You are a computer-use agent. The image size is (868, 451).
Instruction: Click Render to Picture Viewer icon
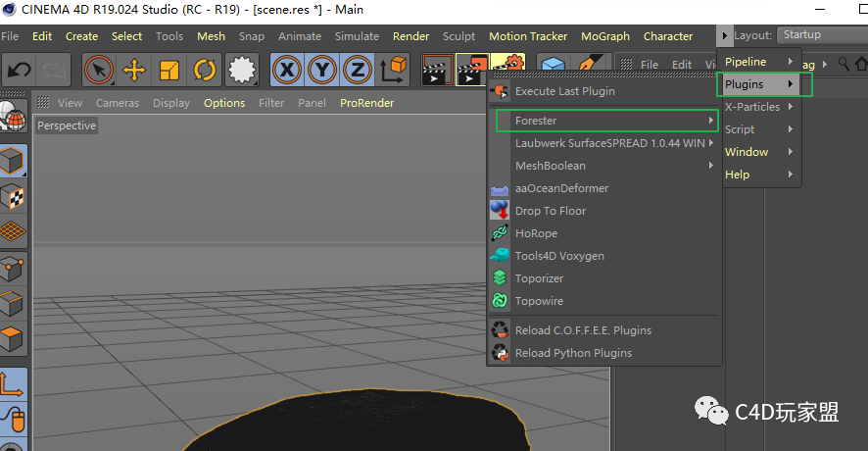click(471, 71)
